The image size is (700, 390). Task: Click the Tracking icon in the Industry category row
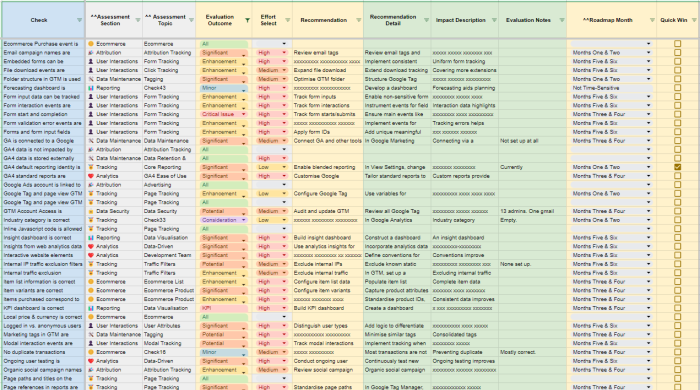(x=91, y=220)
